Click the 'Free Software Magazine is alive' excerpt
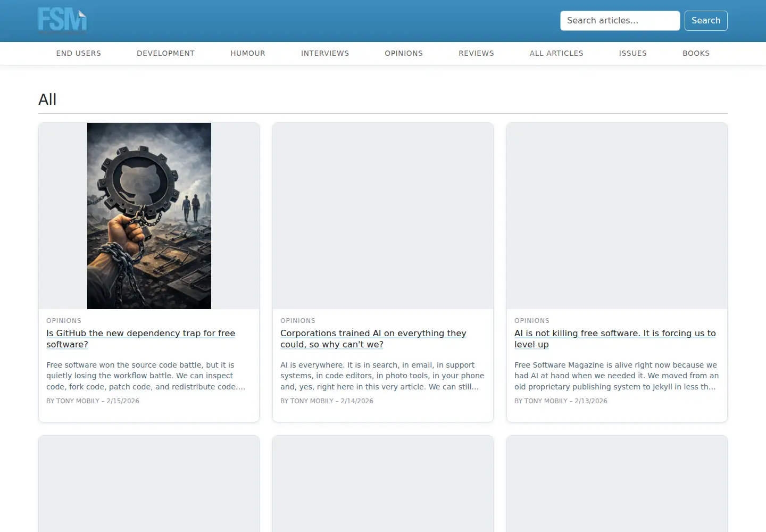This screenshot has height=532, width=766. pos(617,376)
